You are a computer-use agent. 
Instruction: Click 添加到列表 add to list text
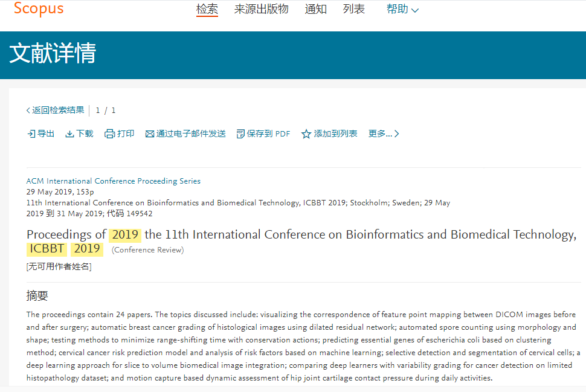pyautogui.click(x=336, y=133)
